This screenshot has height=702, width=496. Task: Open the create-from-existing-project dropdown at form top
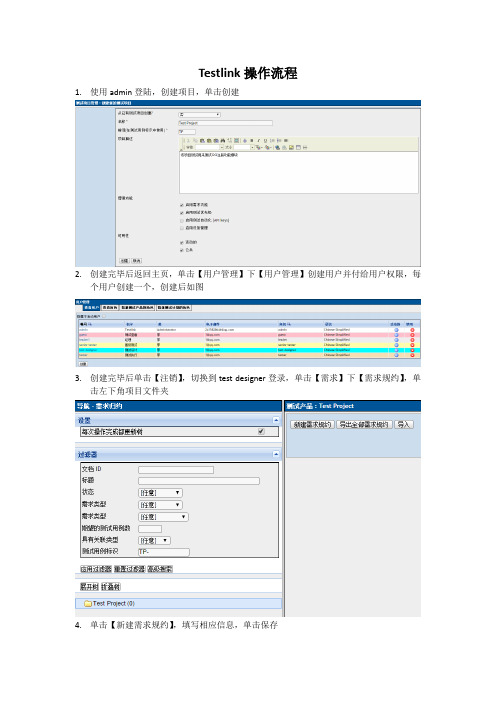click(200, 115)
